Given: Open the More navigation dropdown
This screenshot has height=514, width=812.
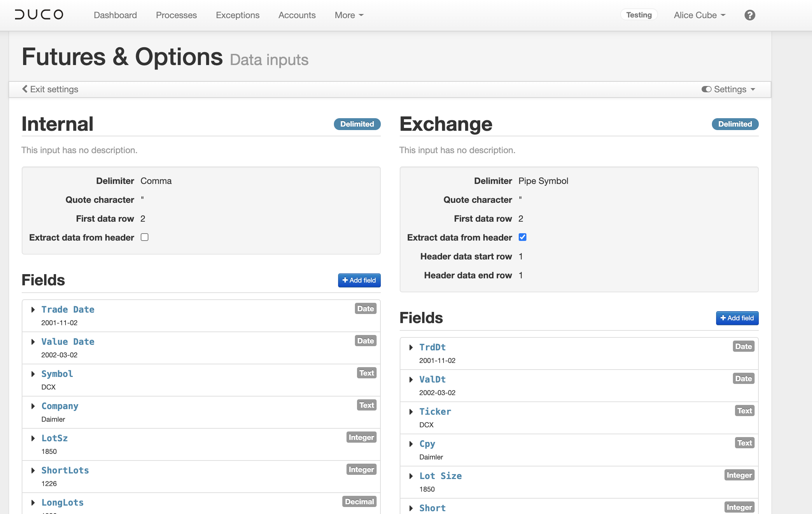Looking at the screenshot, I should pos(348,15).
